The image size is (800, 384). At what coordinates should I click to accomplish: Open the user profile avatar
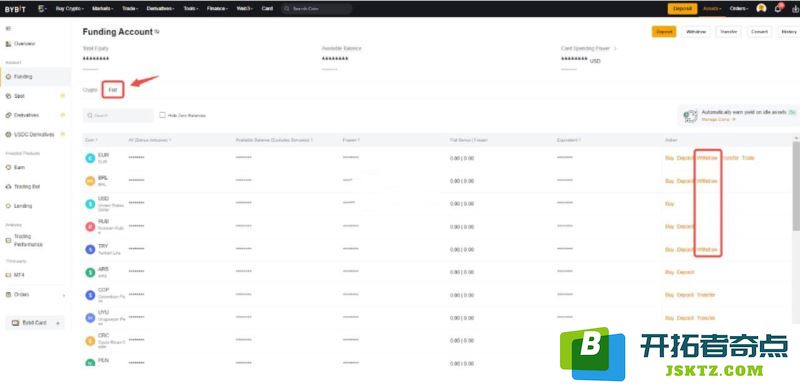tap(761, 9)
